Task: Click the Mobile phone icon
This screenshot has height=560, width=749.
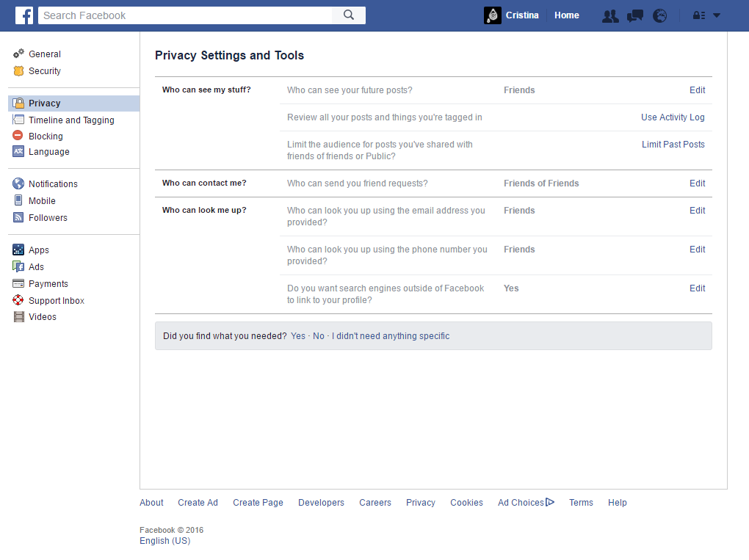Action: click(x=18, y=200)
